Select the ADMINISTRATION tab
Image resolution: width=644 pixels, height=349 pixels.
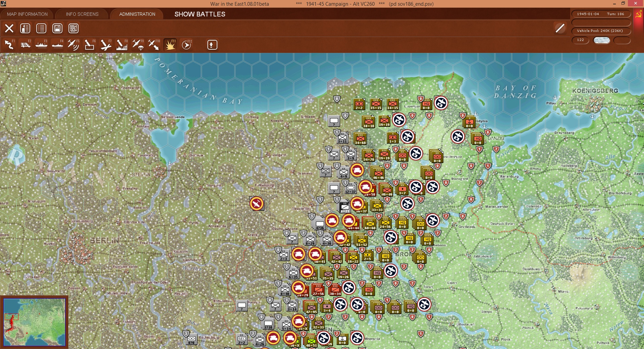[x=137, y=14]
